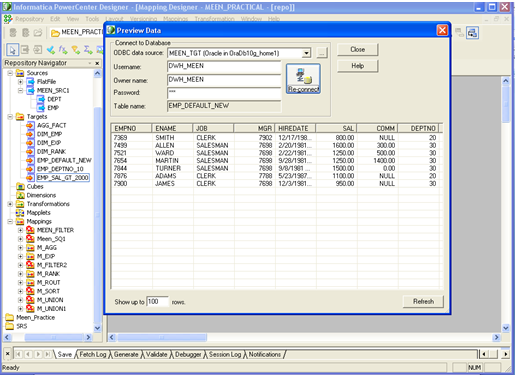
Task: Select the DIM_RANK target
Action: point(51,151)
